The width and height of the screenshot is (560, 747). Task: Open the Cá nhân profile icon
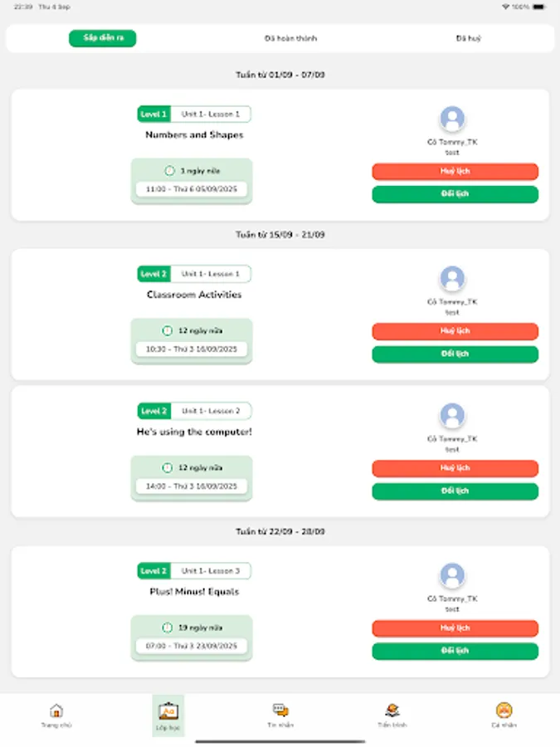pos(504,711)
